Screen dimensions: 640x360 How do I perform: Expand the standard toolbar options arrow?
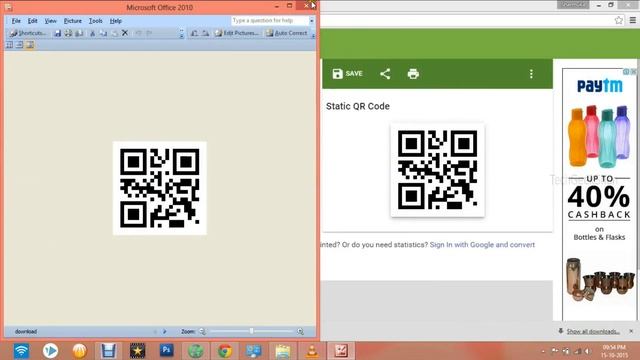(x=182, y=34)
